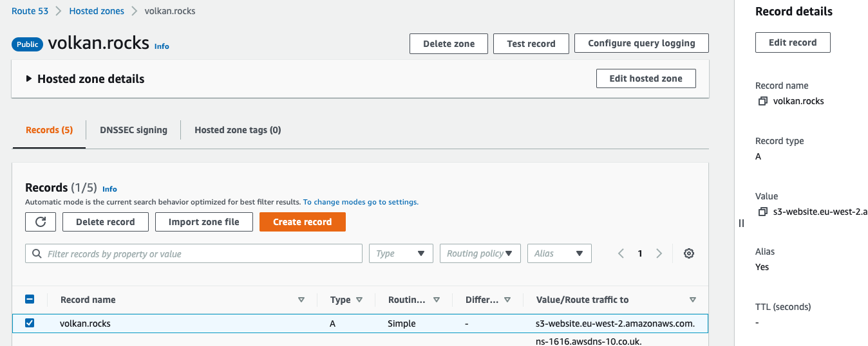868x346 pixels.
Task: Open the Alias filter dropdown
Action: 558,253
